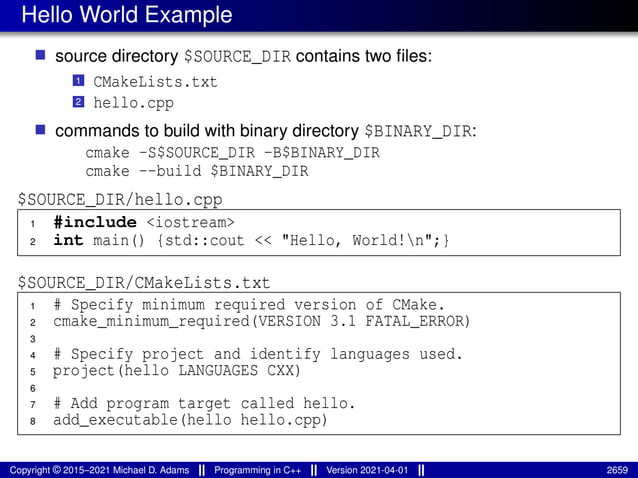Click the '#include <iostream>' code line
The image size is (638, 478).
point(144,222)
